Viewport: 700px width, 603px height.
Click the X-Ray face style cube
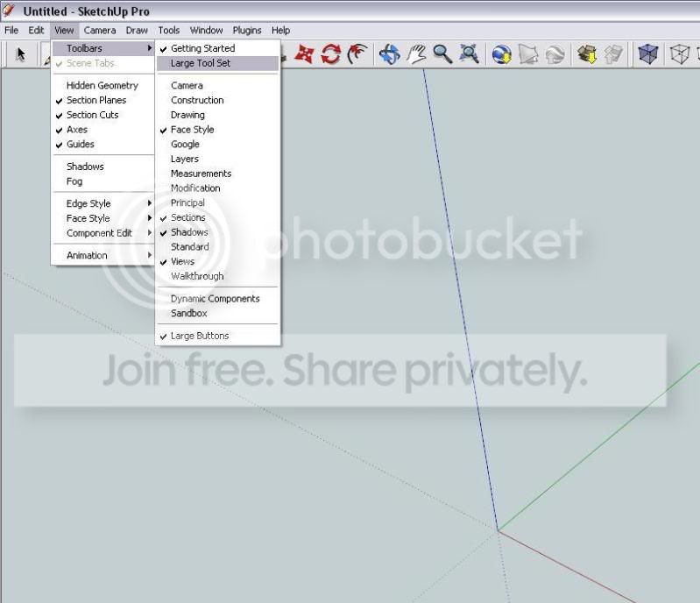[647, 54]
